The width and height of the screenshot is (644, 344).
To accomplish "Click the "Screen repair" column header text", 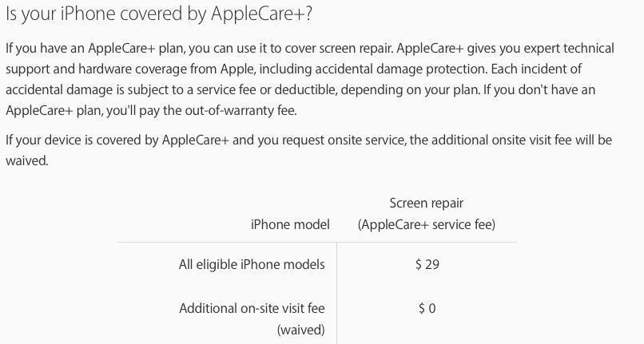I will pos(426,204).
